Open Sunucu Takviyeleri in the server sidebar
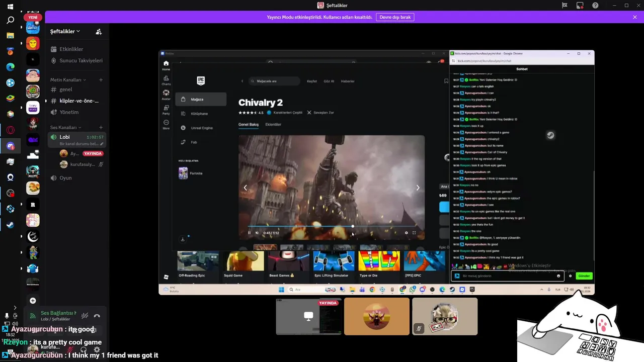The height and width of the screenshot is (362, 644). coord(77,60)
